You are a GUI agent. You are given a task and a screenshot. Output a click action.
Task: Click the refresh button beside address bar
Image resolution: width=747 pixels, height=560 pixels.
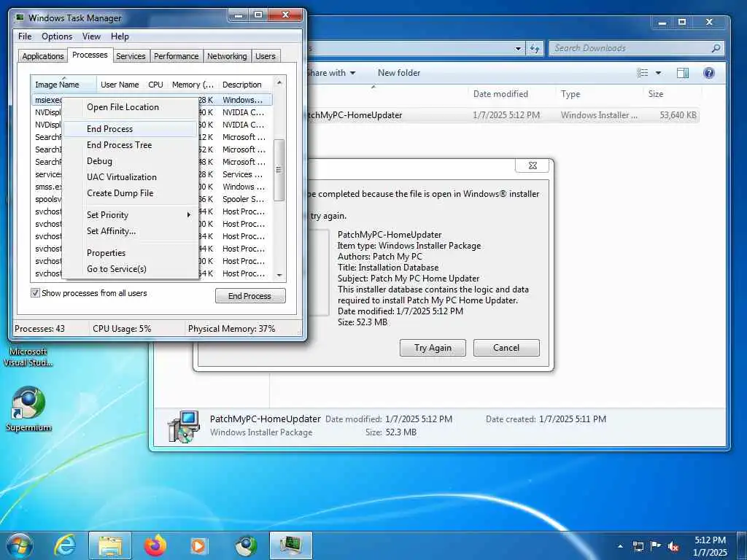[535, 48]
